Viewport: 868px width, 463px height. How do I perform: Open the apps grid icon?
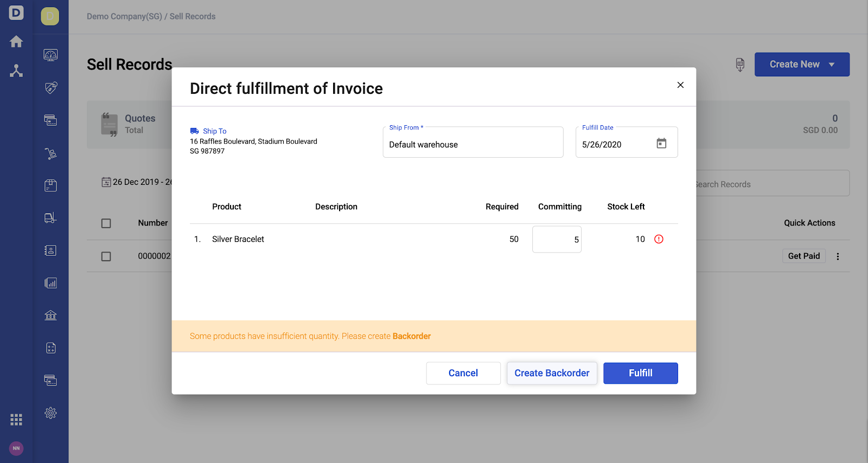click(x=16, y=420)
